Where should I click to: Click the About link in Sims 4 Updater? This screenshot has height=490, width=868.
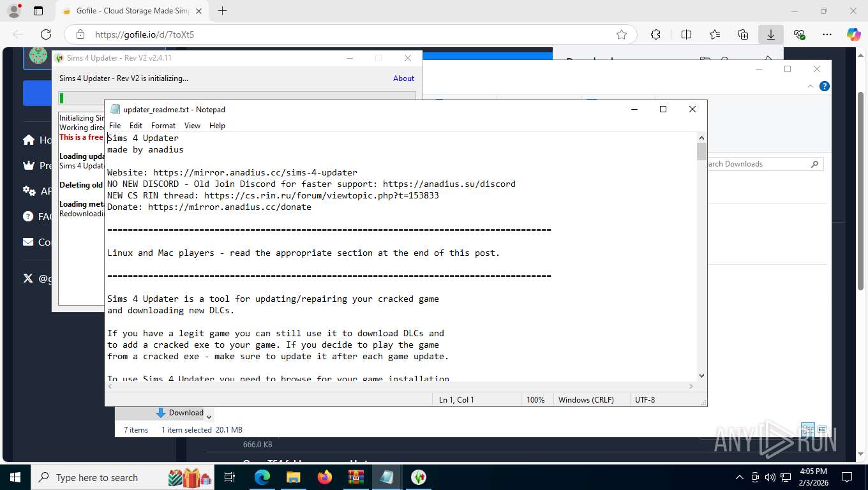[403, 78]
